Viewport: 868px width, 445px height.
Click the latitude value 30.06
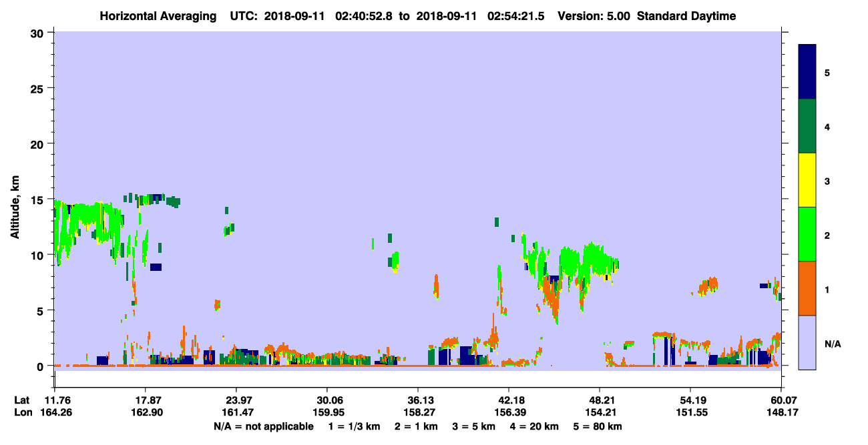(327, 400)
